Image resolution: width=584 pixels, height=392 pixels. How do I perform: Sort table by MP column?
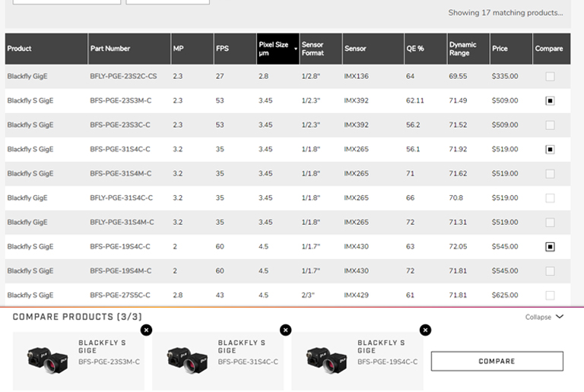tap(192, 49)
